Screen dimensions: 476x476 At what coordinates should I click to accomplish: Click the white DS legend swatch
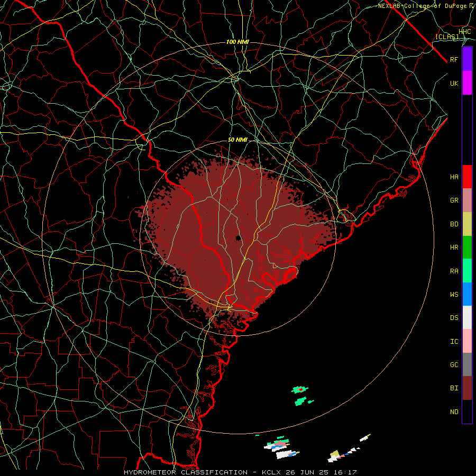(x=467, y=317)
